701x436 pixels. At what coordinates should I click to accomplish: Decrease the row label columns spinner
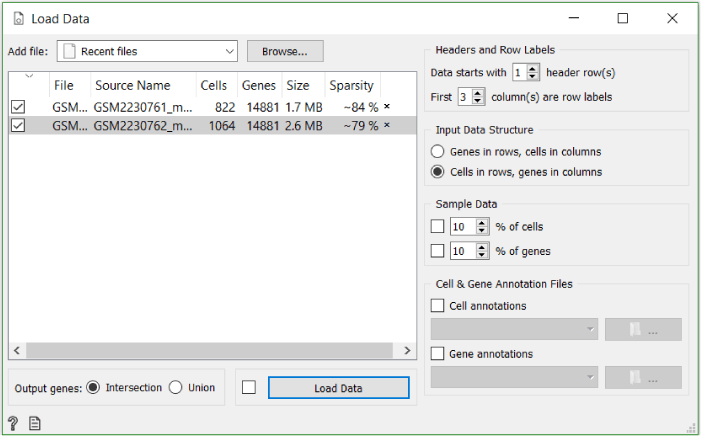point(477,101)
